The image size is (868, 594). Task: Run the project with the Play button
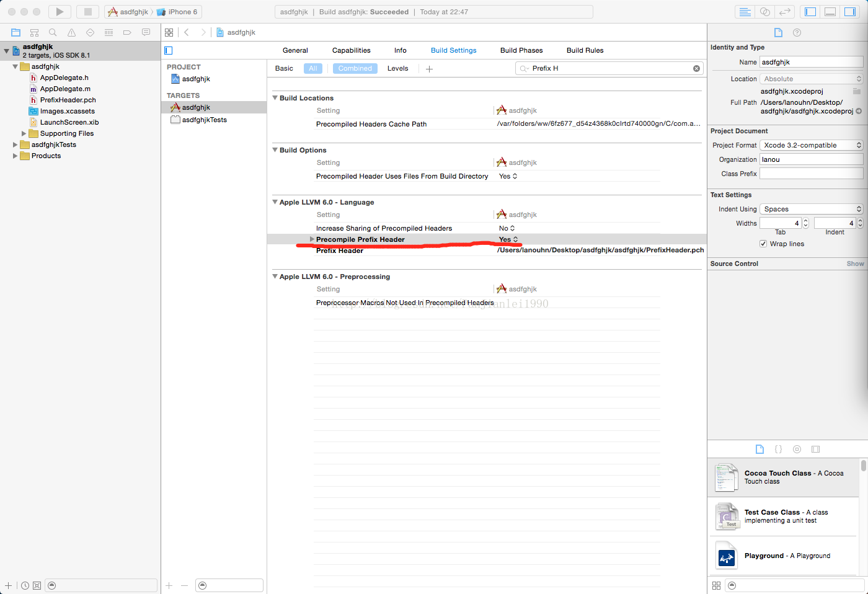pyautogui.click(x=60, y=12)
